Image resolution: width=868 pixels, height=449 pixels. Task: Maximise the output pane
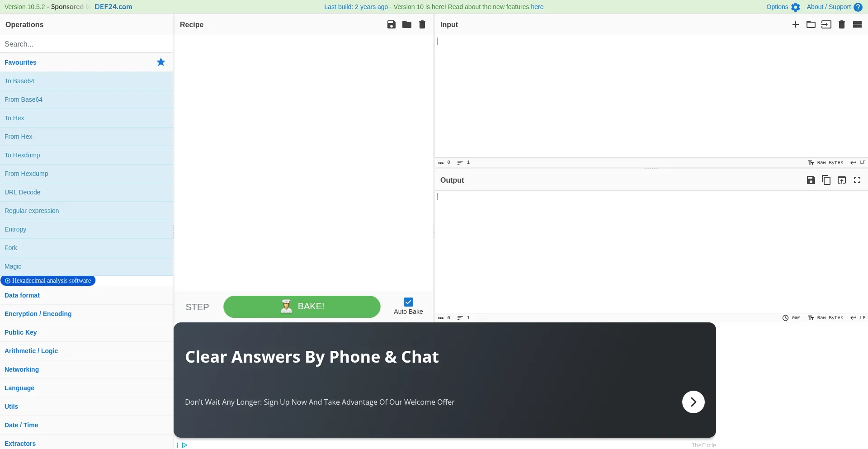pyautogui.click(x=857, y=180)
